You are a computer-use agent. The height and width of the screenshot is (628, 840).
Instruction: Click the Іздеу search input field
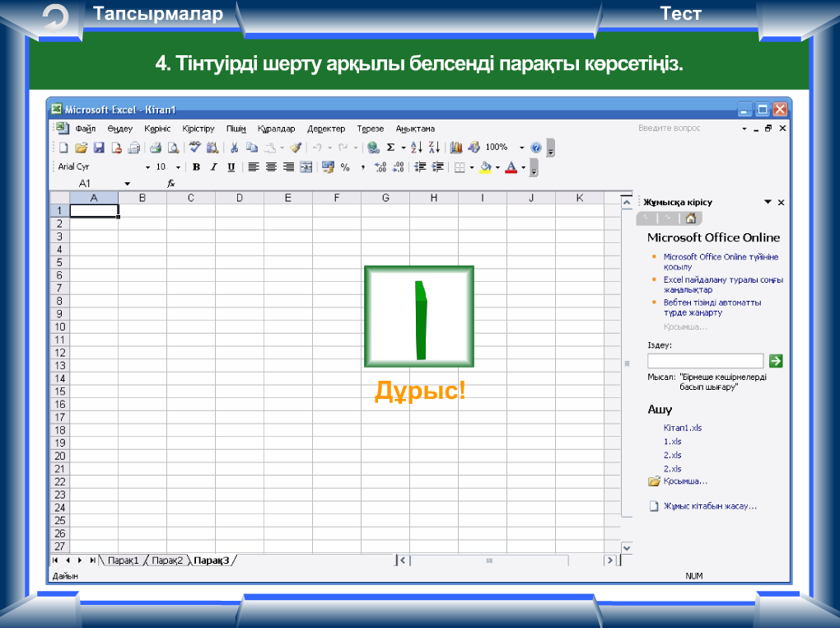pos(705,361)
